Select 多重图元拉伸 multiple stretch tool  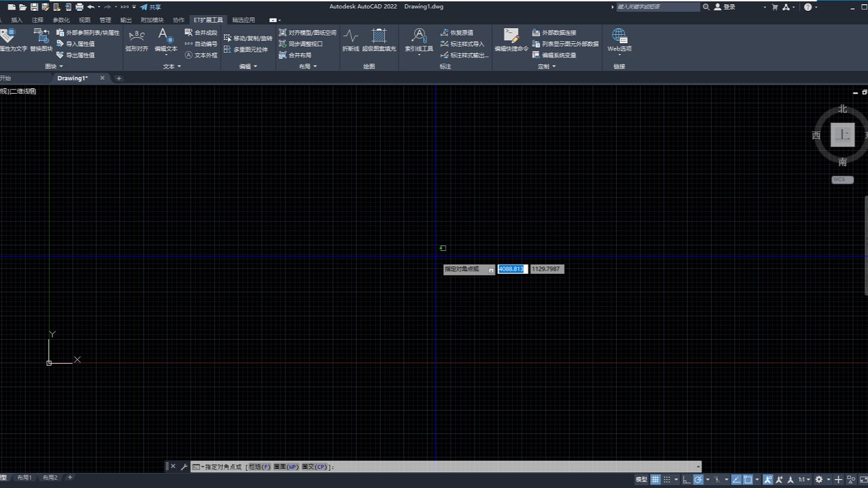pos(246,49)
